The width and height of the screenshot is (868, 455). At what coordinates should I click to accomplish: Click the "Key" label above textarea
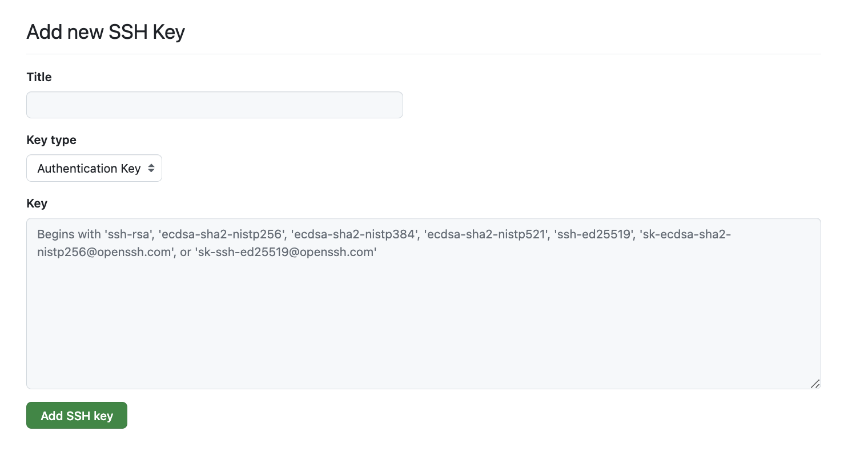click(37, 203)
